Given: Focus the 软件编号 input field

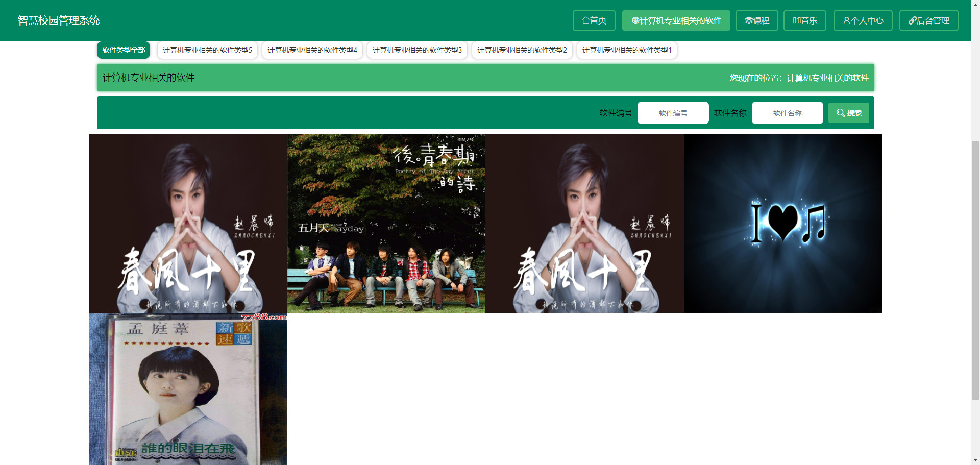Looking at the screenshot, I should (673, 113).
